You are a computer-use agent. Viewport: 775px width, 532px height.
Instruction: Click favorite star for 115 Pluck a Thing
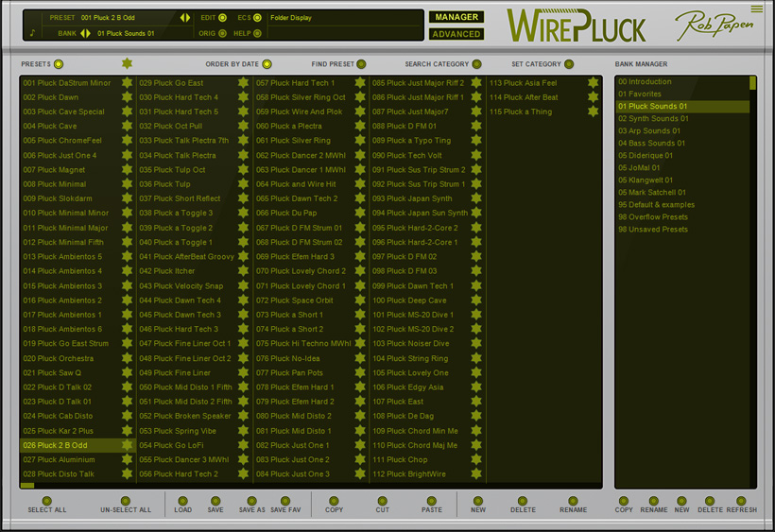tap(594, 112)
